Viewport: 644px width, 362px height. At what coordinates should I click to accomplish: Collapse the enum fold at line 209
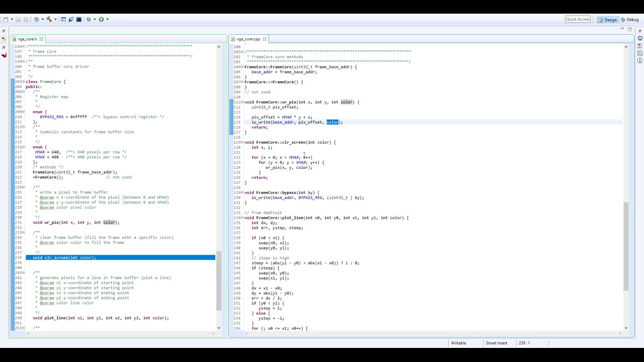[24, 112]
